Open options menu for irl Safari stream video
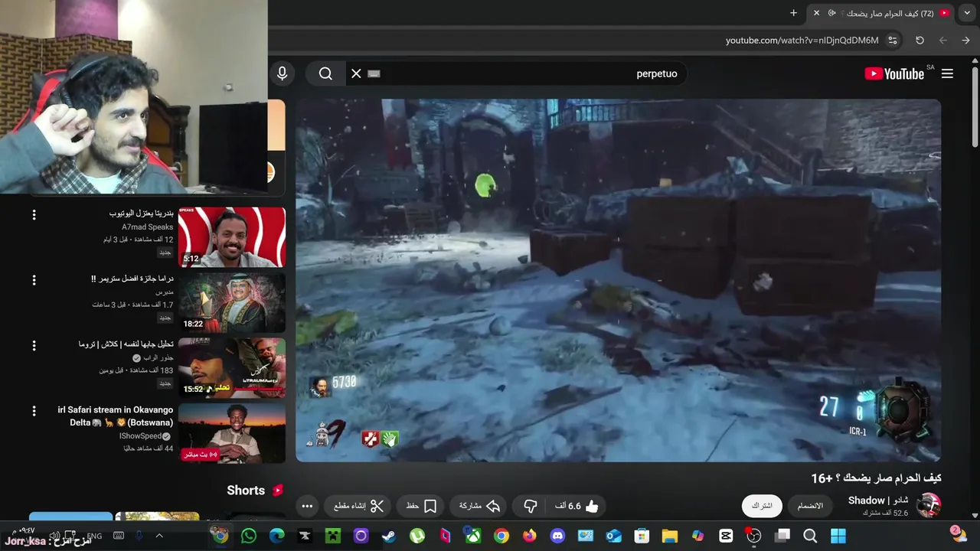Screen dimensions: 980x551 point(34,411)
